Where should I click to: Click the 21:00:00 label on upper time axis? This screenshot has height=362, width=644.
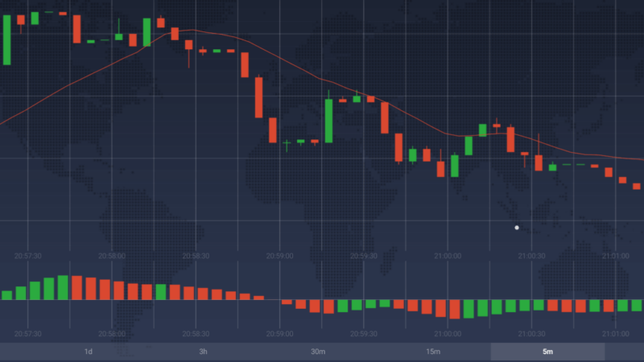[x=447, y=255]
